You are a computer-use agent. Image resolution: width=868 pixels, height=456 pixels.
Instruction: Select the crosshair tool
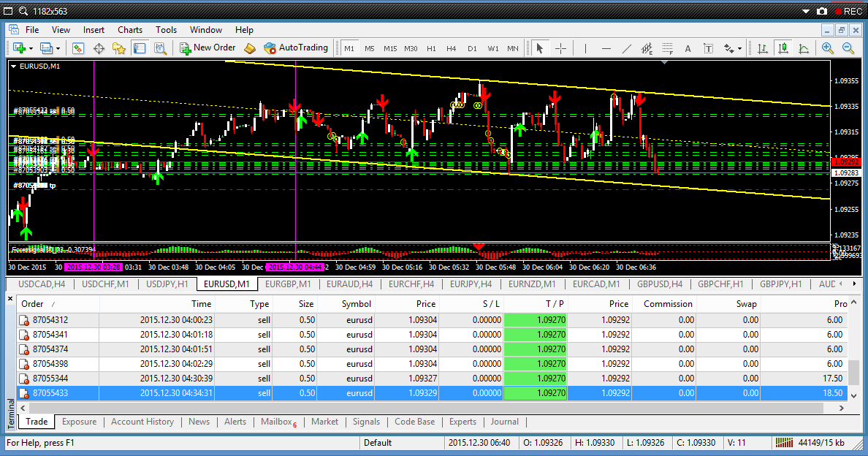[x=560, y=48]
